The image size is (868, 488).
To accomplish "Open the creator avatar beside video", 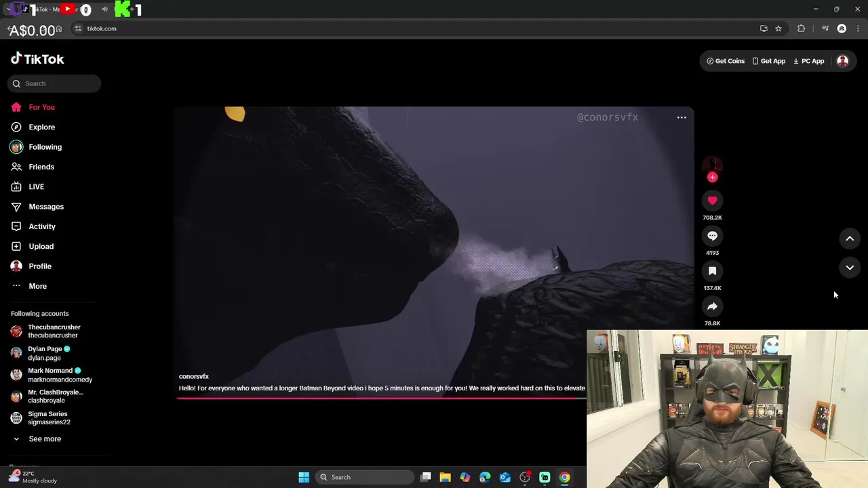I will [x=712, y=165].
